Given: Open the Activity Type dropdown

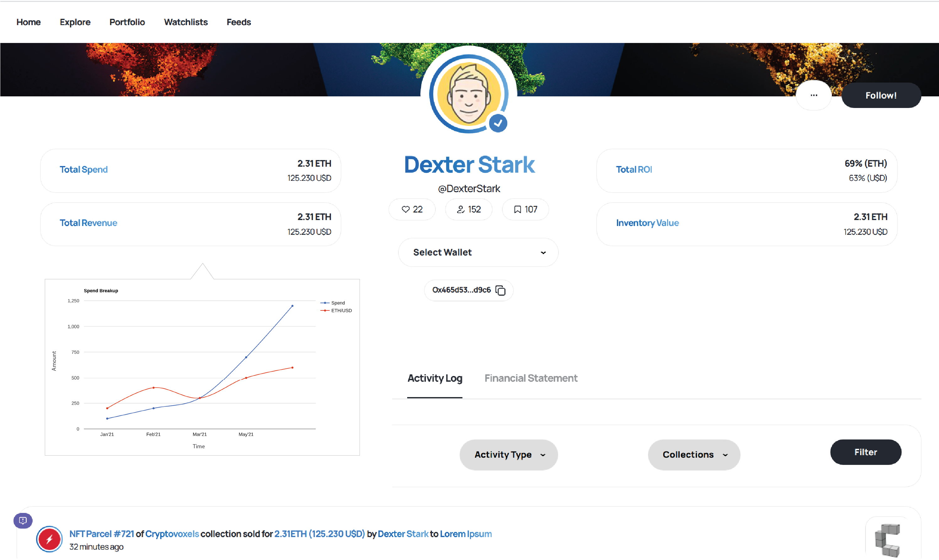Looking at the screenshot, I should click(508, 455).
